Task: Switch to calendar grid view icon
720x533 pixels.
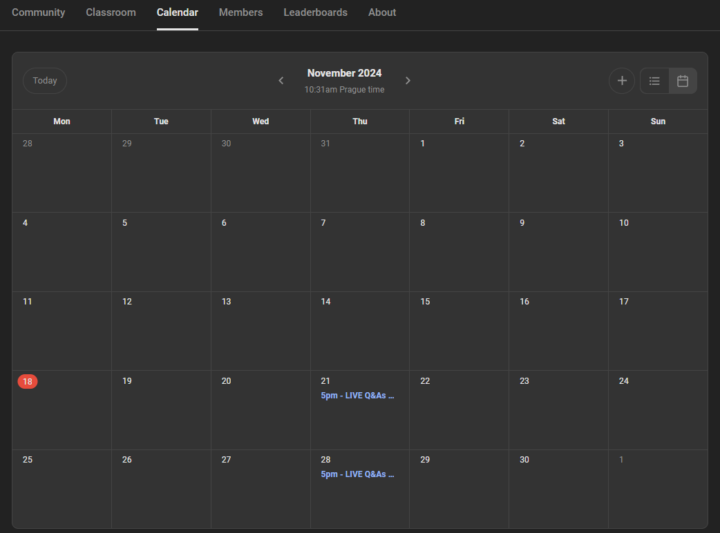Action: [683, 81]
